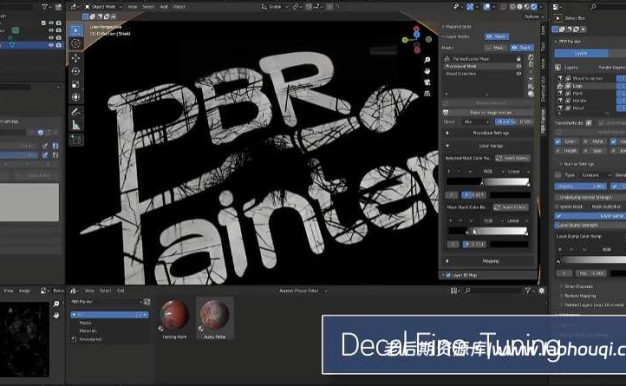Select the Rusty Metal material thumbnail
Screen dimensions: 626x386
tap(214, 318)
